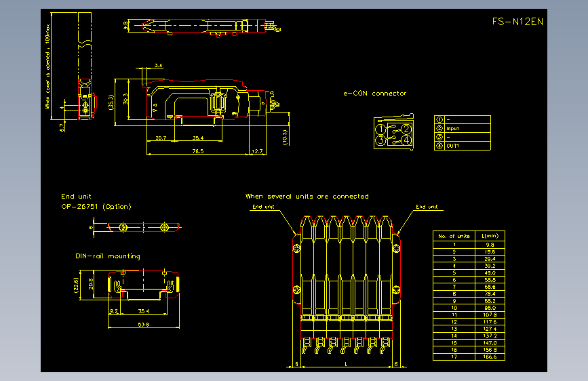Select the 'DIN-rail mounting' heading

108,256
